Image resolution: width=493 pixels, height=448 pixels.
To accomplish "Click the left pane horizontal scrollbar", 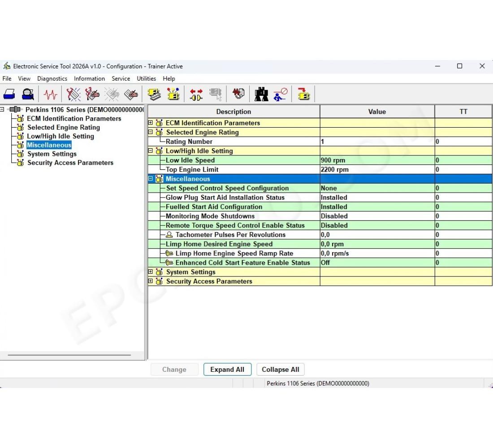I will [x=69, y=355].
